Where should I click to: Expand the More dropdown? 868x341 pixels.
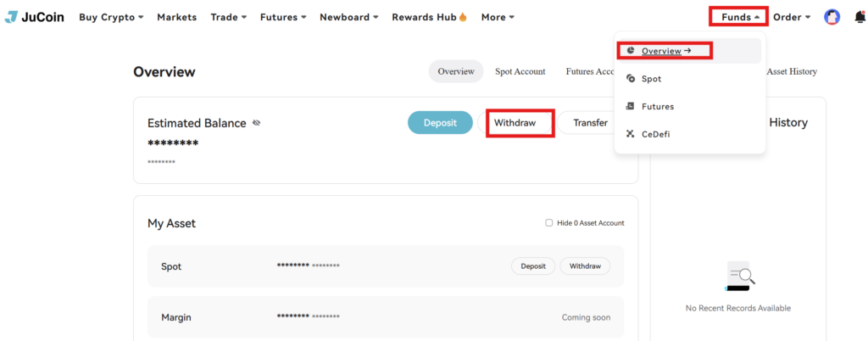[x=498, y=17]
